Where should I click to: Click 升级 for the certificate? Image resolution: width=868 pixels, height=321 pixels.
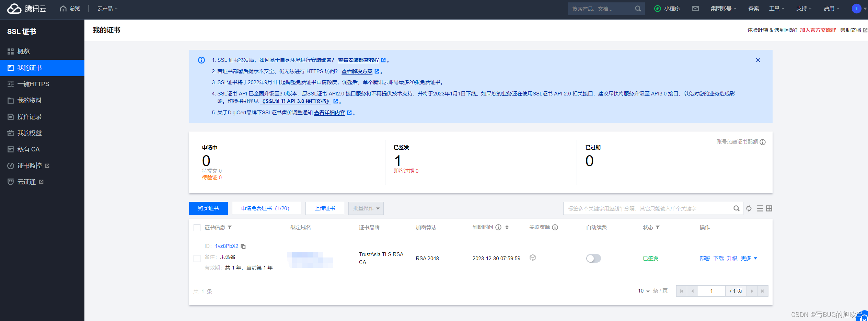coord(732,258)
